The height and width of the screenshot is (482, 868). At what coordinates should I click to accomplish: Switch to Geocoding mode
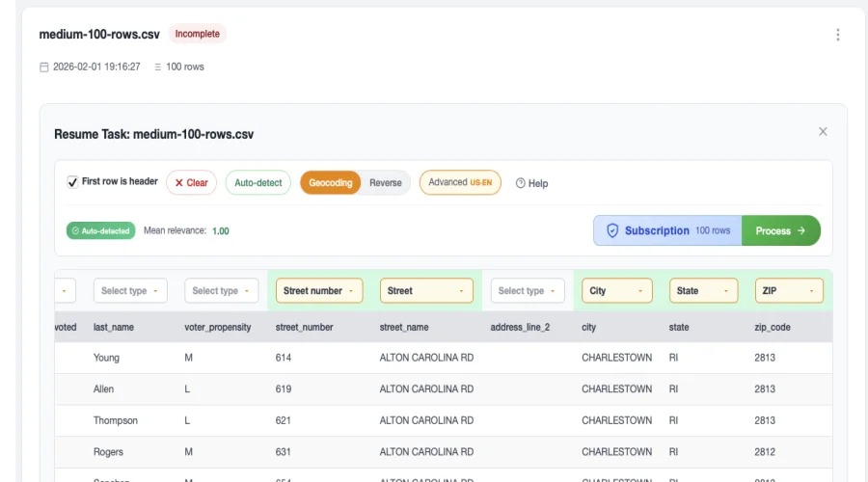click(x=331, y=183)
